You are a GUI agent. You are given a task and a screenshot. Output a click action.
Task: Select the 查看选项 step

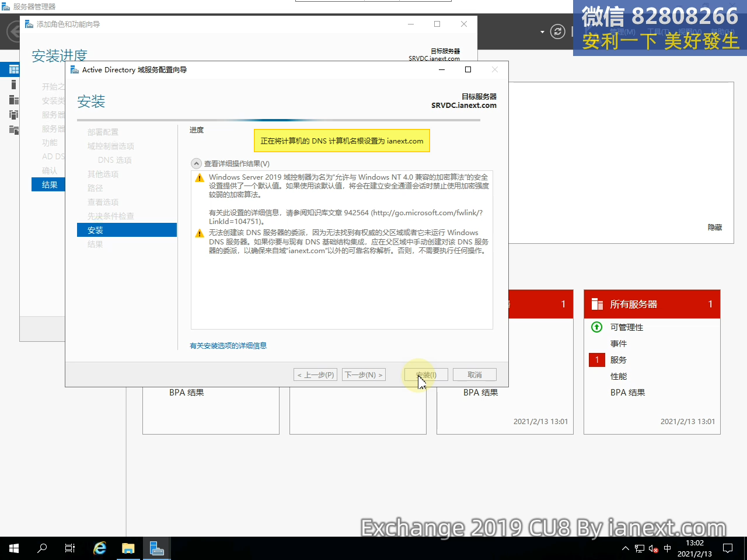coord(103,202)
